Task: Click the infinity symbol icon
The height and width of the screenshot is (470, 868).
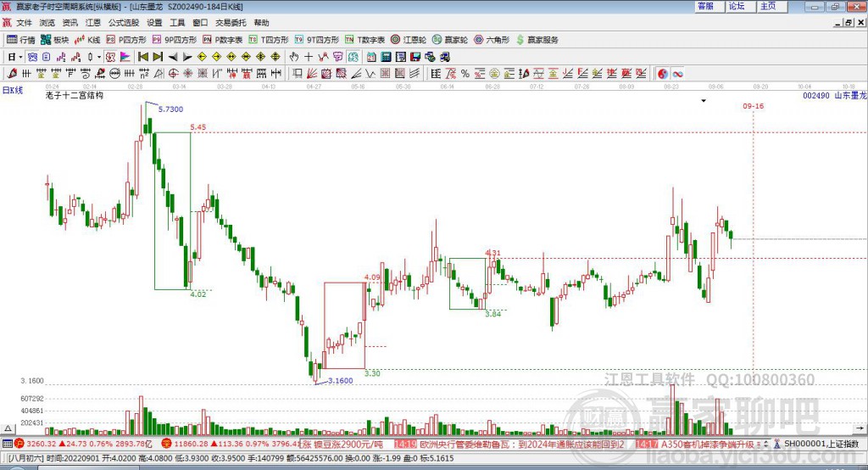Action: [x=677, y=73]
